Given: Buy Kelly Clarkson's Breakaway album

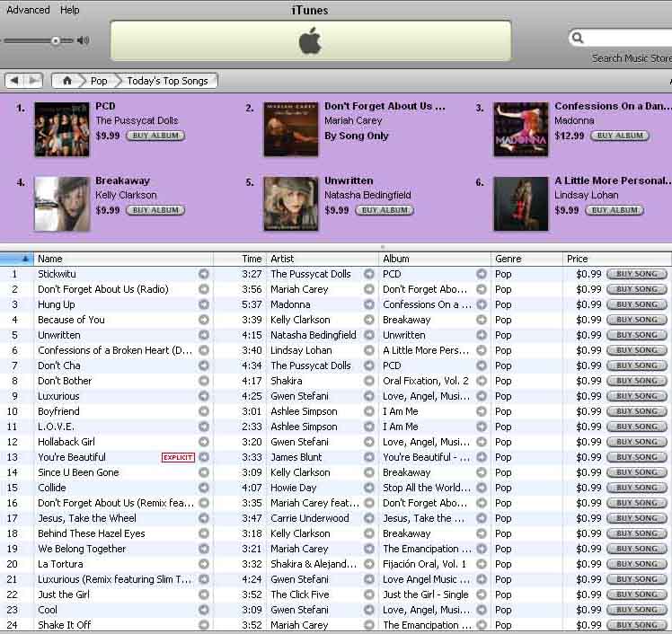Looking at the screenshot, I should click(x=155, y=210).
